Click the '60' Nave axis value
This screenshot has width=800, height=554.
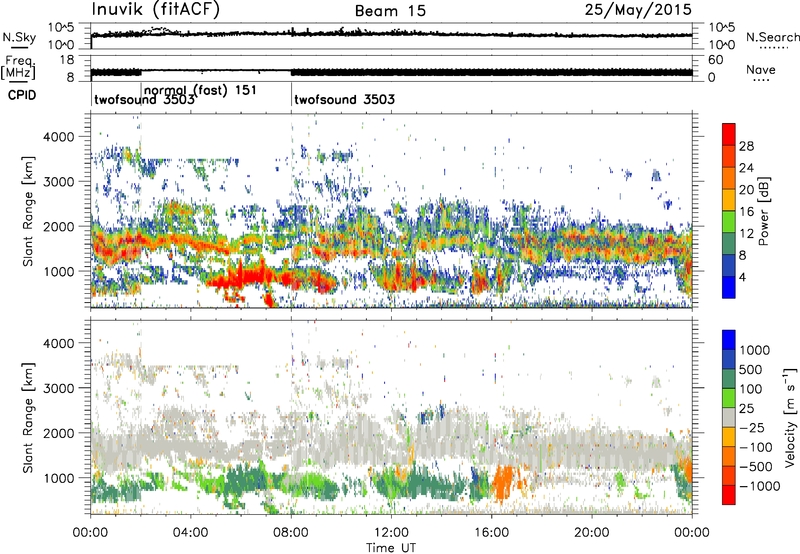click(x=715, y=60)
